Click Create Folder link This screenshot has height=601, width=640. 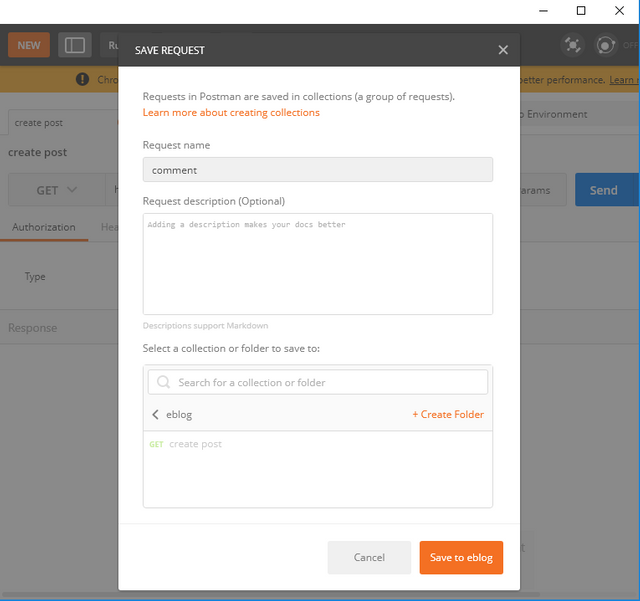(x=448, y=414)
